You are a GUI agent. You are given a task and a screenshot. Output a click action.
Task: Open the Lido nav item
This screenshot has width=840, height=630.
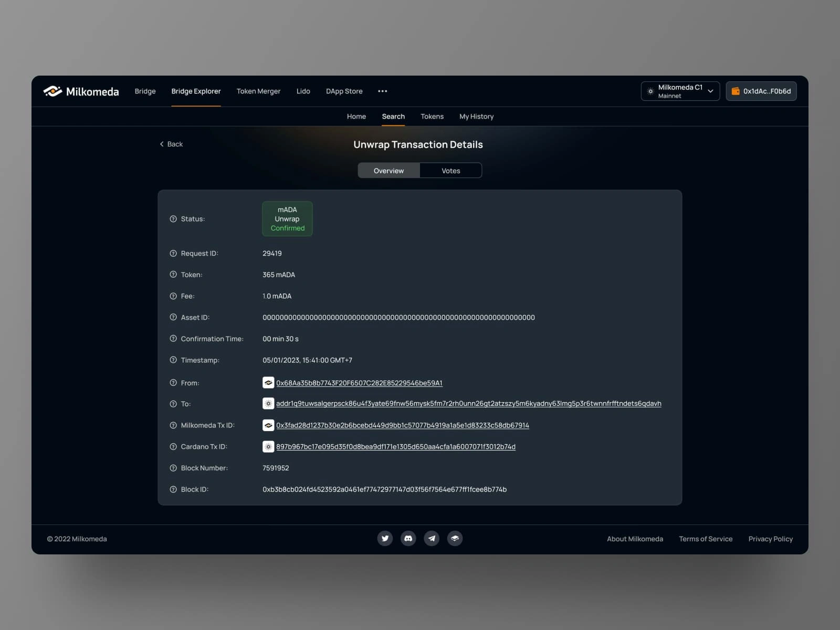pos(303,91)
